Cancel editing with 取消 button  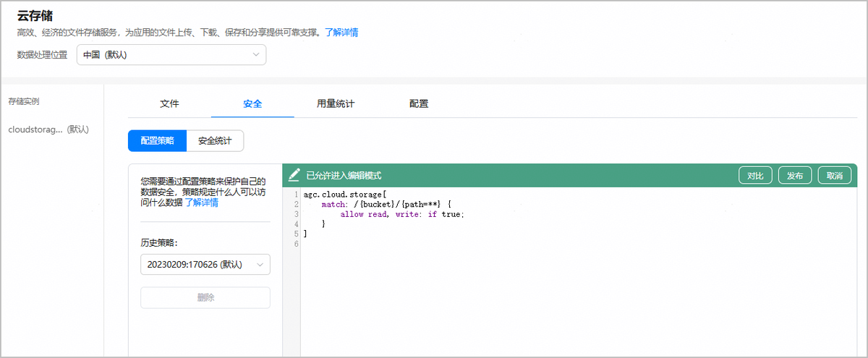click(834, 176)
